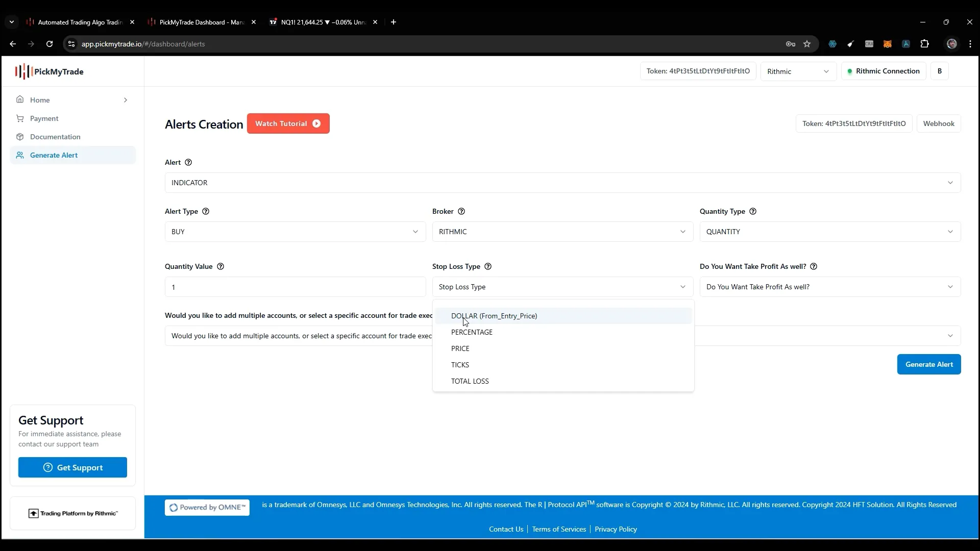This screenshot has width=980, height=551.
Task: Click the Quantity Value input field
Action: [295, 287]
